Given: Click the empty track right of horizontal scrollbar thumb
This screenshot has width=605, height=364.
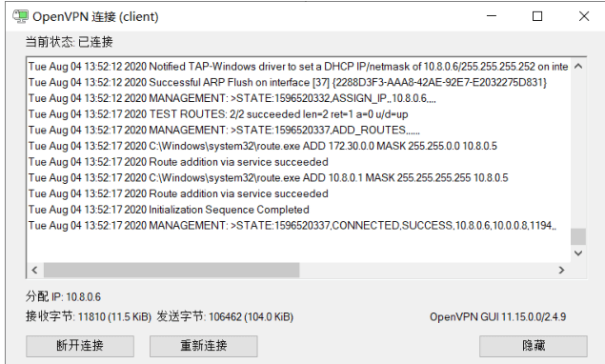Looking at the screenshot, I should [x=426, y=270].
